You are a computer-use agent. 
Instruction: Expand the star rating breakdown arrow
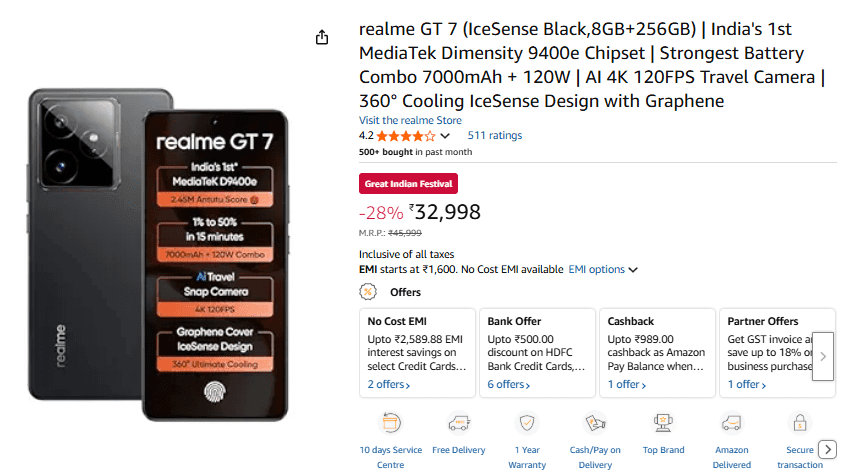point(445,136)
